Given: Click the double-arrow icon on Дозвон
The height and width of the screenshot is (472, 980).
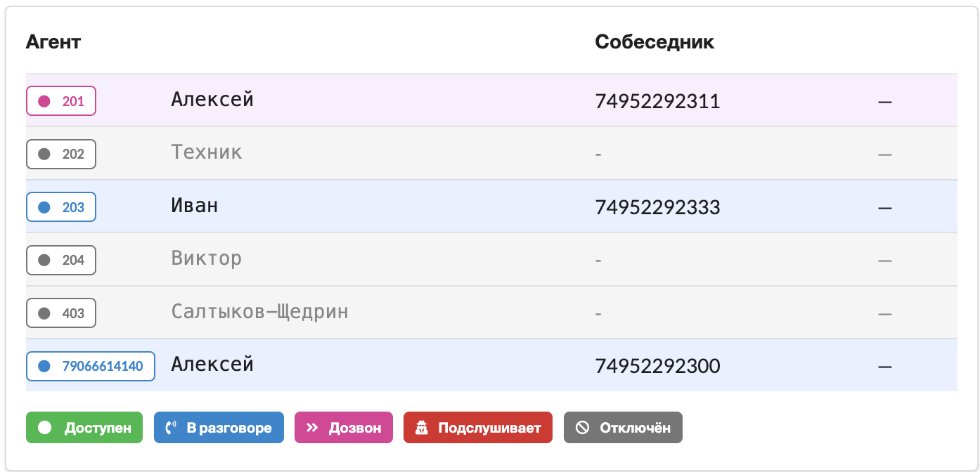Looking at the screenshot, I should pos(312,428).
